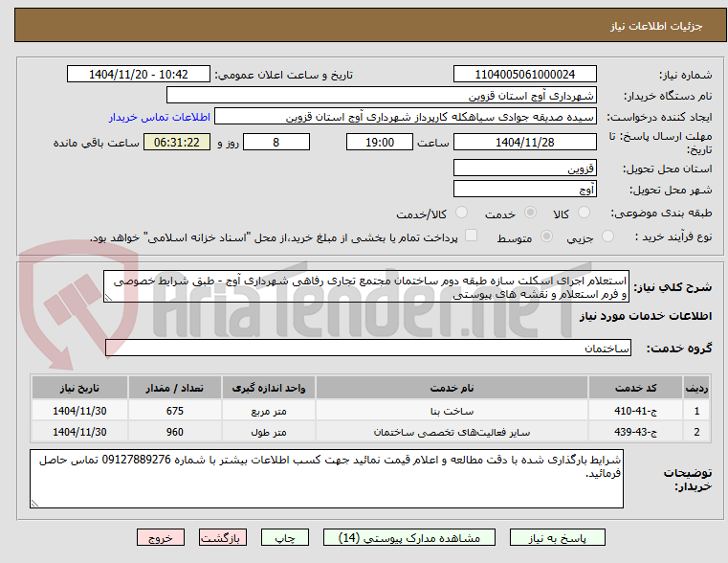
Task: Select the جزیی purchase type radio
Action: click(x=607, y=236)
